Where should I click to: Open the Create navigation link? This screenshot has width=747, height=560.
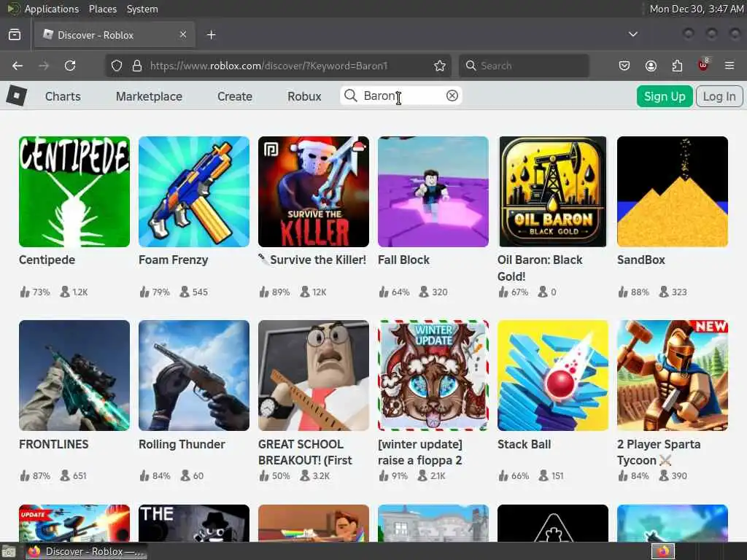click(x=235, y=96)
